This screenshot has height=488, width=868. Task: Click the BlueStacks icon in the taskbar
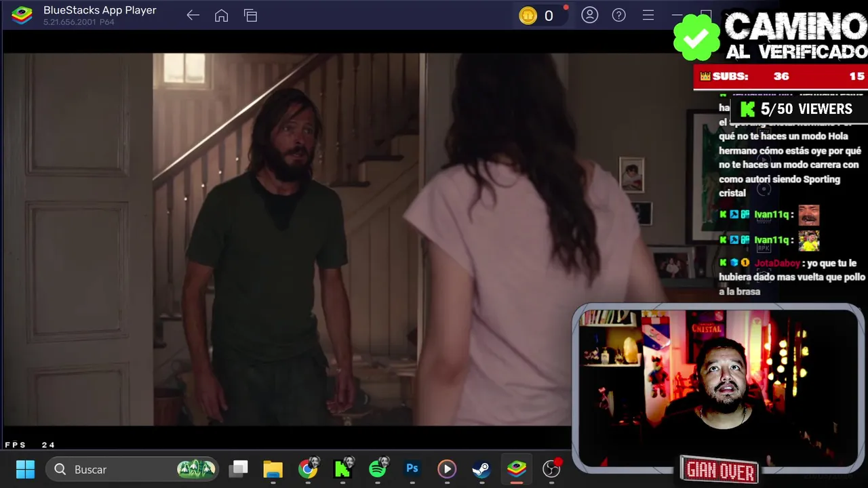pyautogui.click(x=517, y=469)
